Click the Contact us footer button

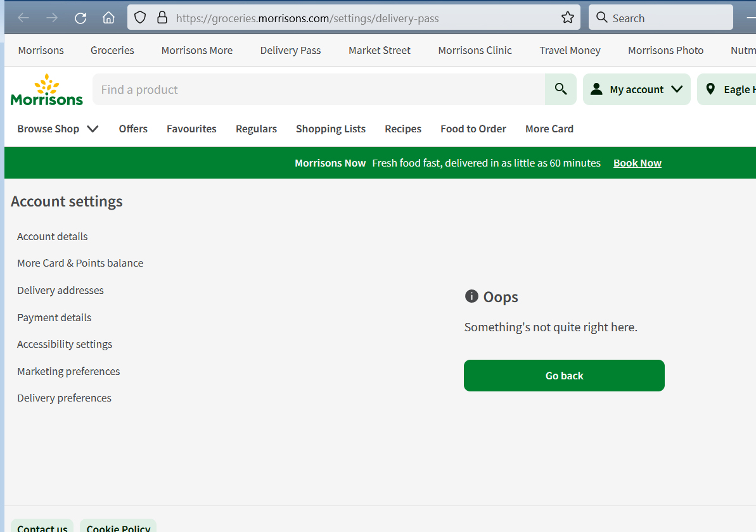pos(42,526)
